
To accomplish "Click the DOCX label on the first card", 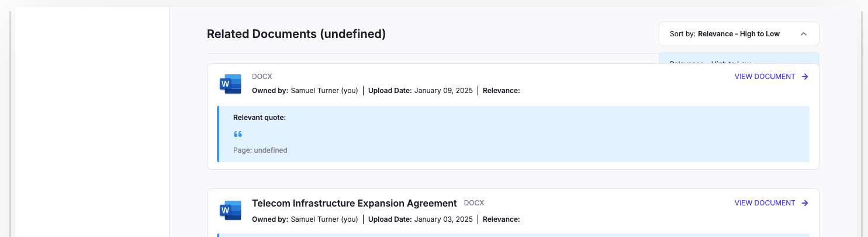I will point(262,77).
